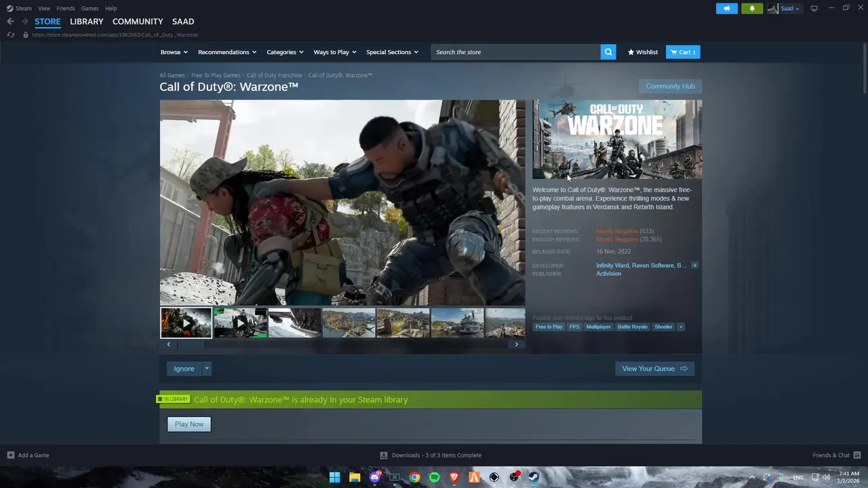Open Spotify from the taskbar

coord(434,477)
